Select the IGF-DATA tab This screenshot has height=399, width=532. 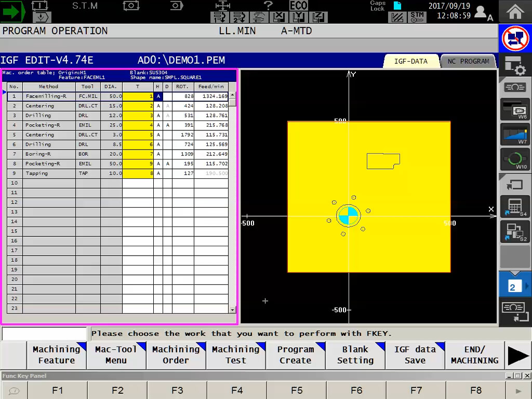pos(411,61)
